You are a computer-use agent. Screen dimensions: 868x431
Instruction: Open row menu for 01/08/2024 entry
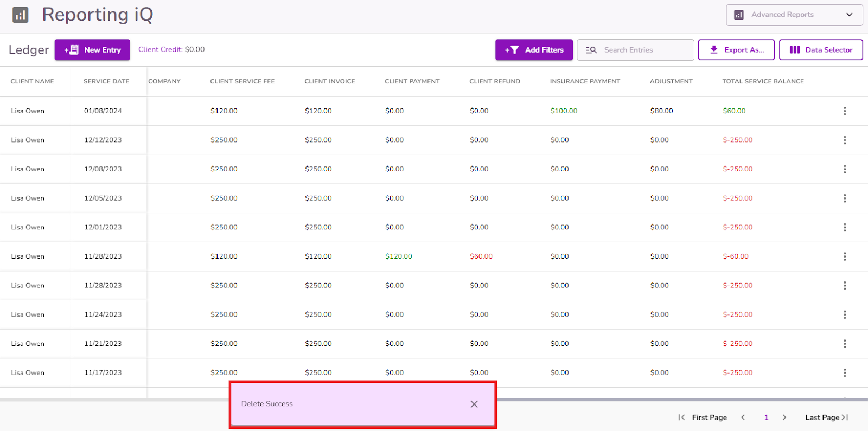[x=845, y=111]
